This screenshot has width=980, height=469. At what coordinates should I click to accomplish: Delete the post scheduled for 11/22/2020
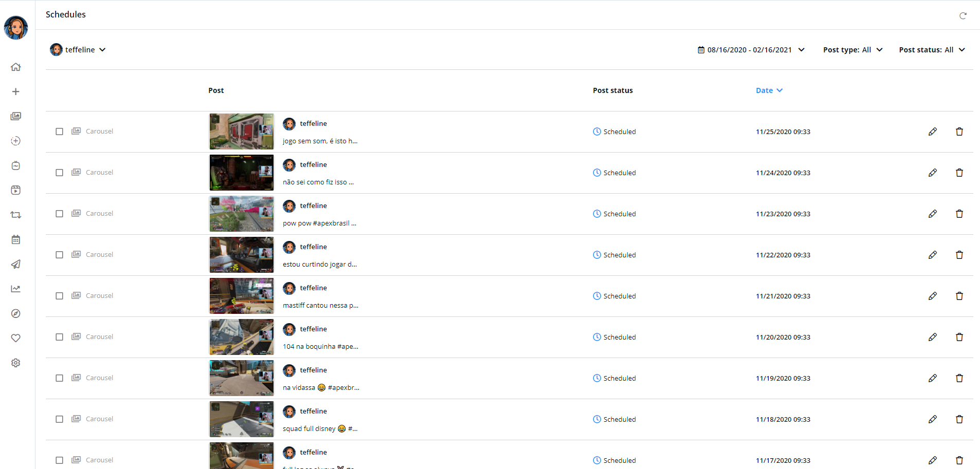[959, 255]
